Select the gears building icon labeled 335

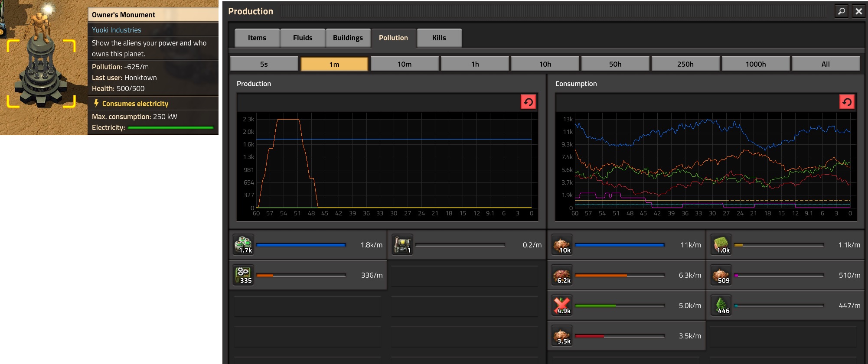pyautogui.click(x=244, y=275)
